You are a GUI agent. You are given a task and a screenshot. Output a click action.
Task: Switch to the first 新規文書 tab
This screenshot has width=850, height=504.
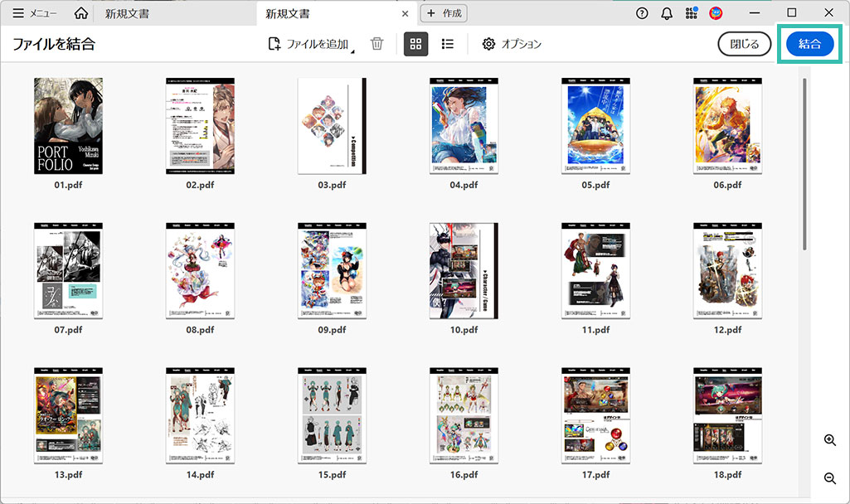pos(127,13)
